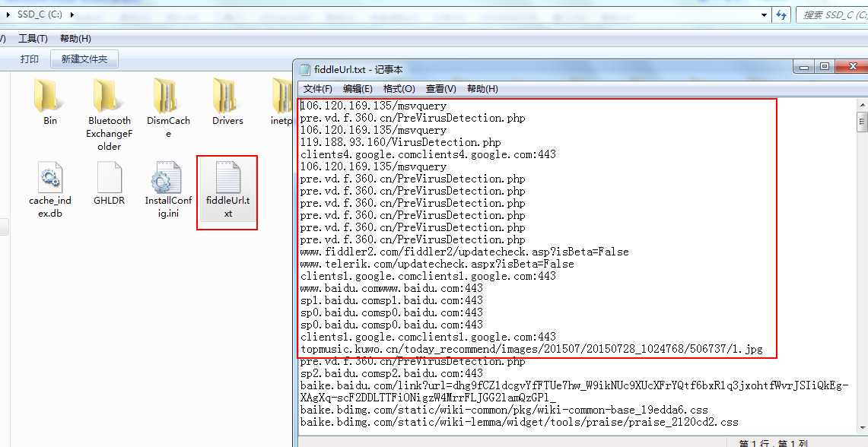Open the Explorer 工具(T) menu
Viewport: 868px width, 447px height.
pos(33,38)
